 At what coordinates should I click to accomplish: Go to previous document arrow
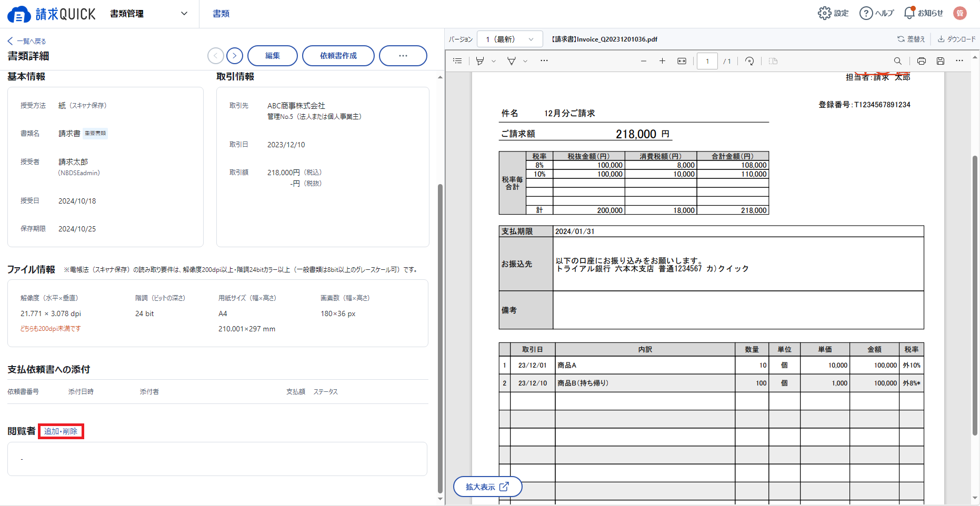(215, 56)
